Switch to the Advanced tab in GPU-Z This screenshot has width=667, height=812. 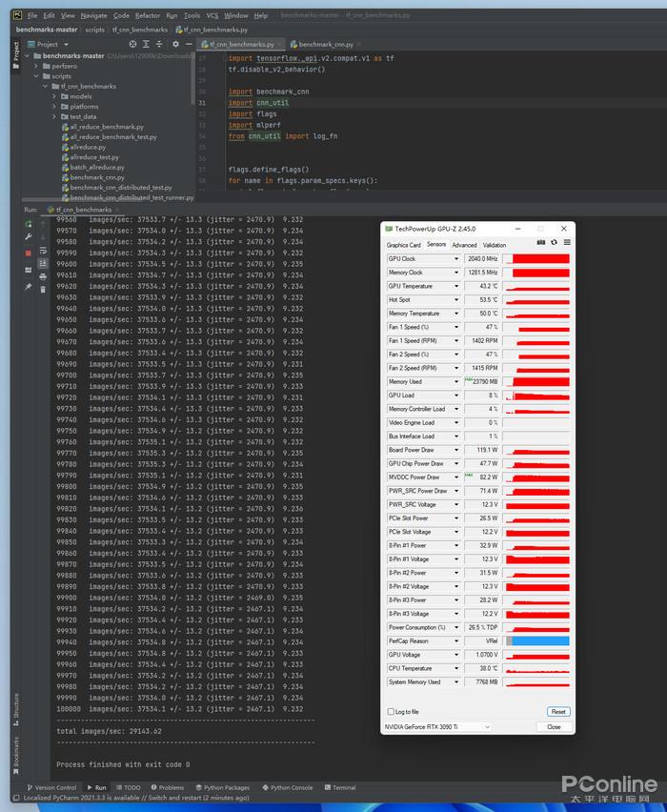tap(464, 245)
